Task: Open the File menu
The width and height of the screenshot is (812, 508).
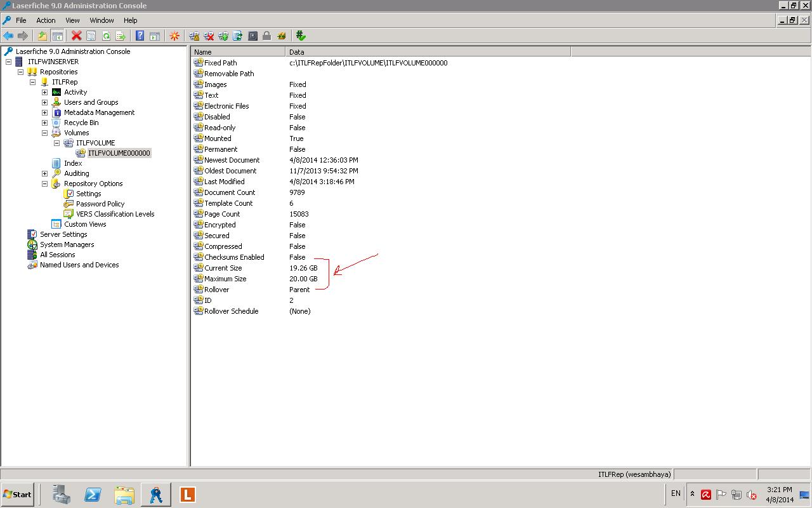Action: pos(21,20)
